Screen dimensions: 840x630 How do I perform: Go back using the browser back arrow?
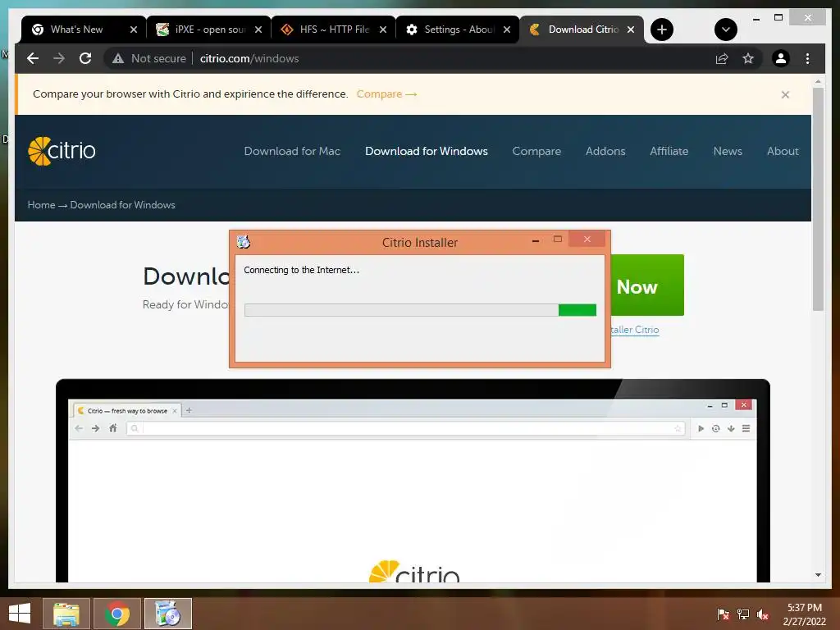point(33,58)
